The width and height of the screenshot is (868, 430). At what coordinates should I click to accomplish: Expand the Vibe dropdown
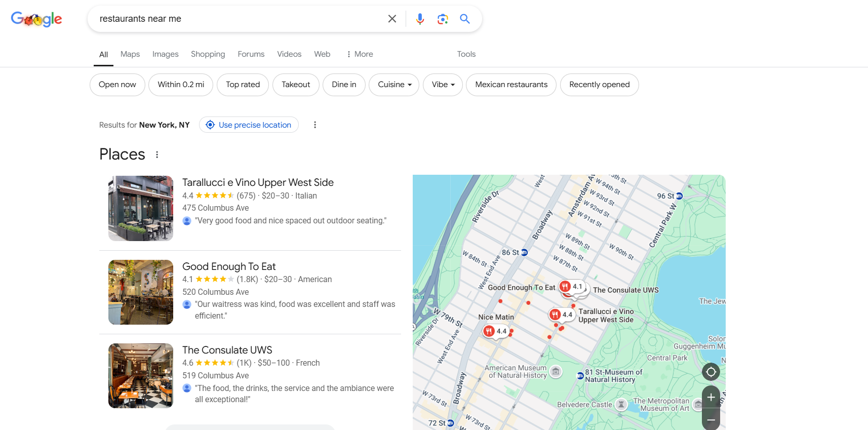(x=443, y=85)
